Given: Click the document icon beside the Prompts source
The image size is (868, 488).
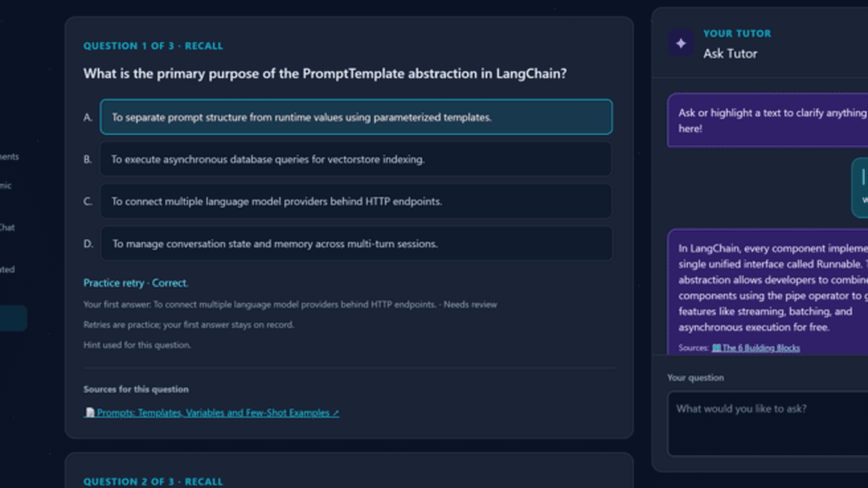Looking at the screenshot, I should point(90,412).
